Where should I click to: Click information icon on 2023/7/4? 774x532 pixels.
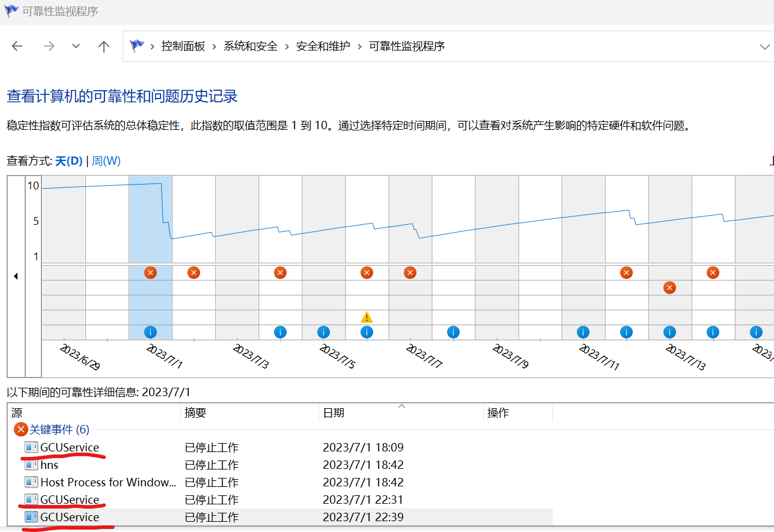pos(280,332)
